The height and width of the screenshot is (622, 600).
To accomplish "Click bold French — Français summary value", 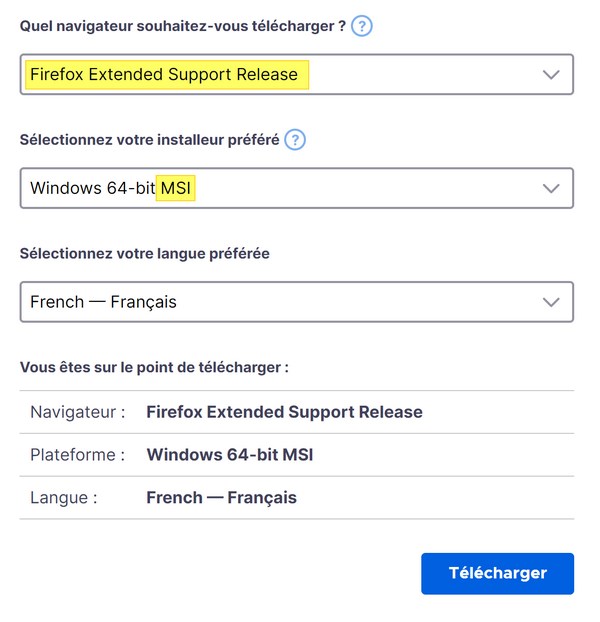I will 221,497.
